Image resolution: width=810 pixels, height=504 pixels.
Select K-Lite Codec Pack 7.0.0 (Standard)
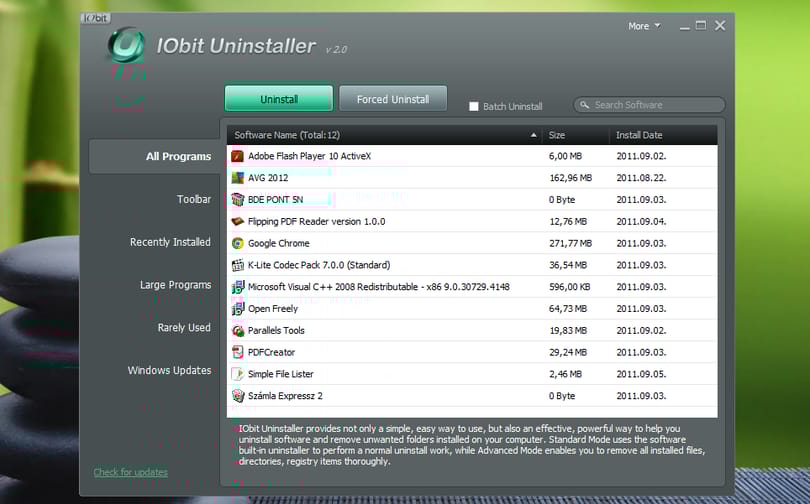(x=319, y=265)
